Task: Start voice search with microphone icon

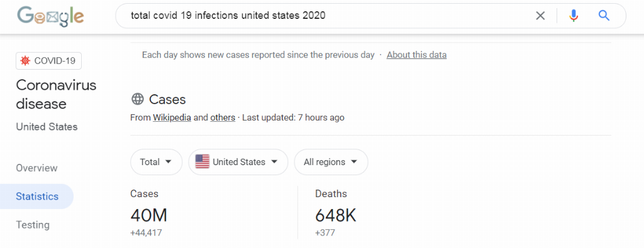Action: click(x=574, y=16)
